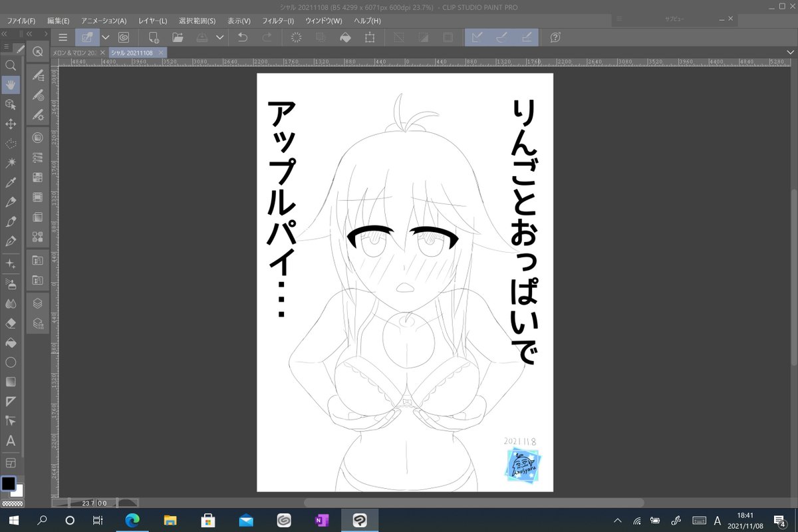The image size is (798, 532).
Task: Open the レイヤー(L) menu
Action: coord(153,21)
